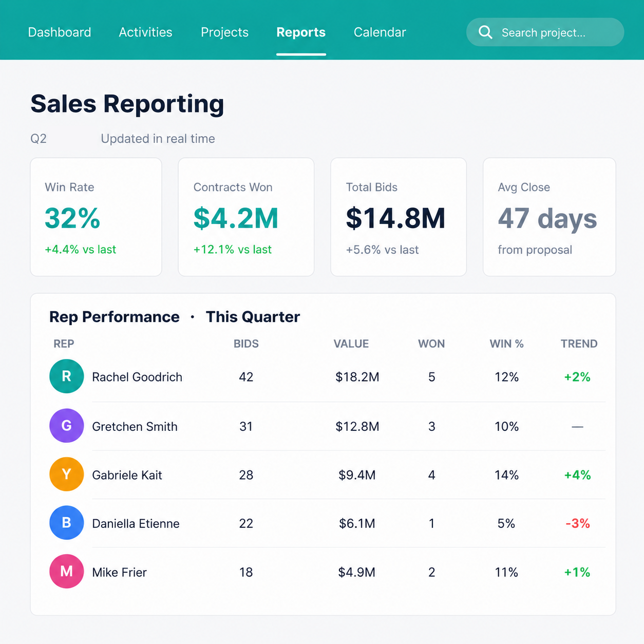Click the This Quarter label

(x=253, y=317)
